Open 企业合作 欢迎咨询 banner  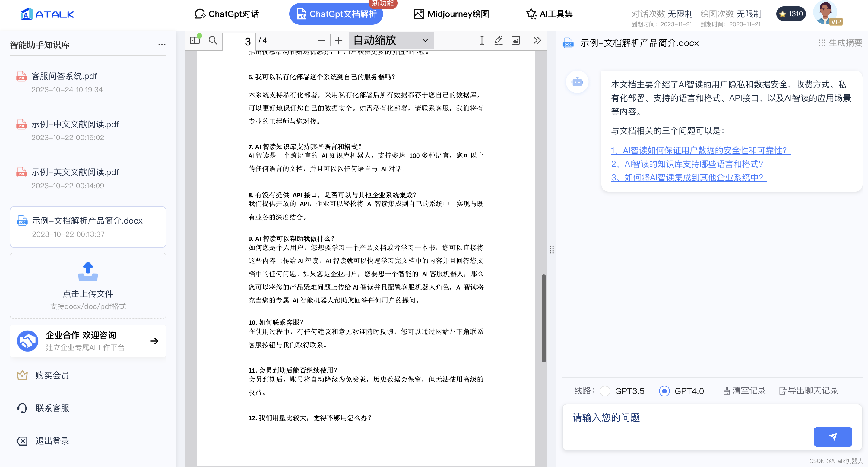88,341
